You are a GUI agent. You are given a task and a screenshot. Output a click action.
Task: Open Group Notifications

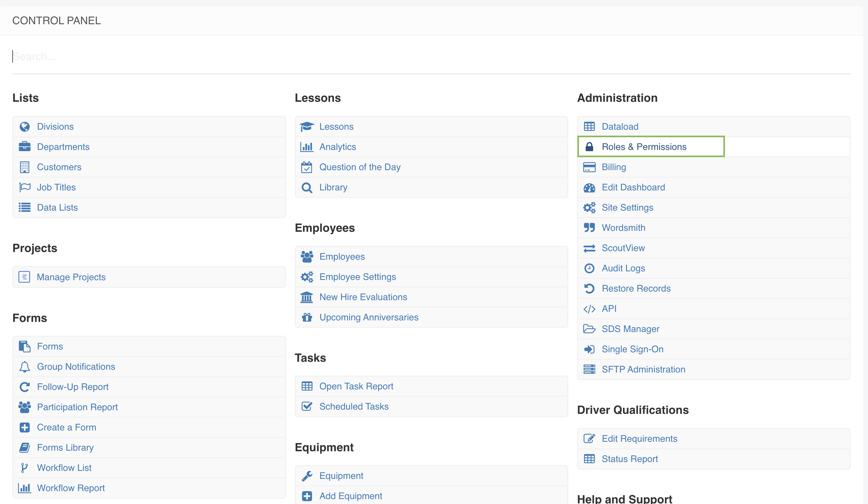point(76,367)
